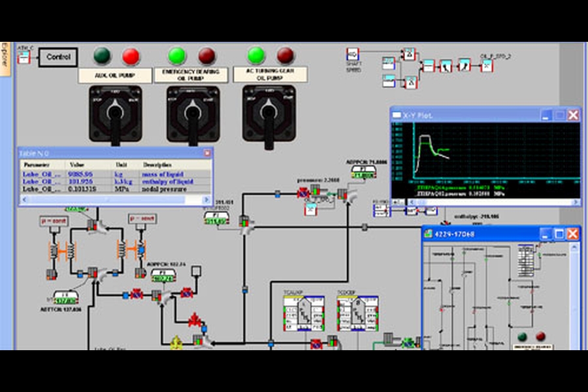The height and width of the screenshot is (392, 588).
Task: Click Table N 0 scroll left arrow
Action: tap(24, 200)
